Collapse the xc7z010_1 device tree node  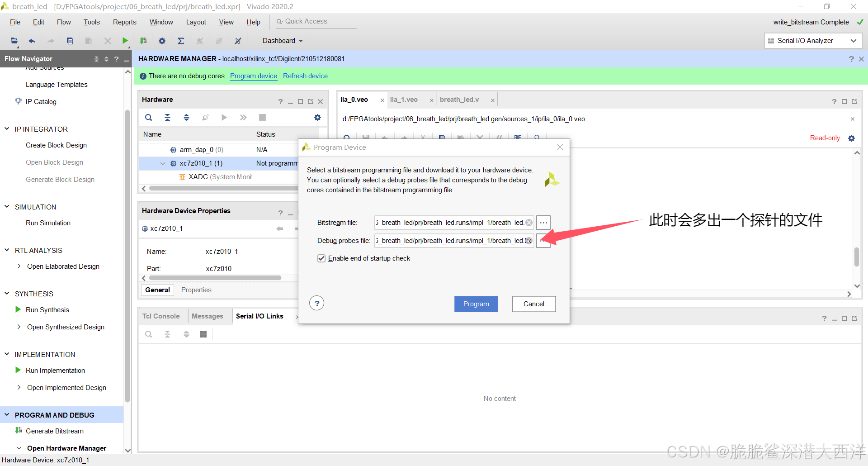pos(163,163)
